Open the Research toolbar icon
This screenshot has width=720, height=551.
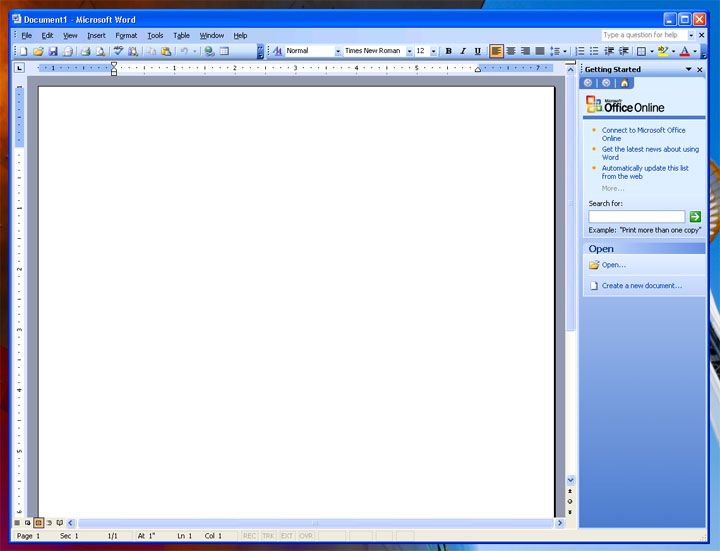pos(133,51)
